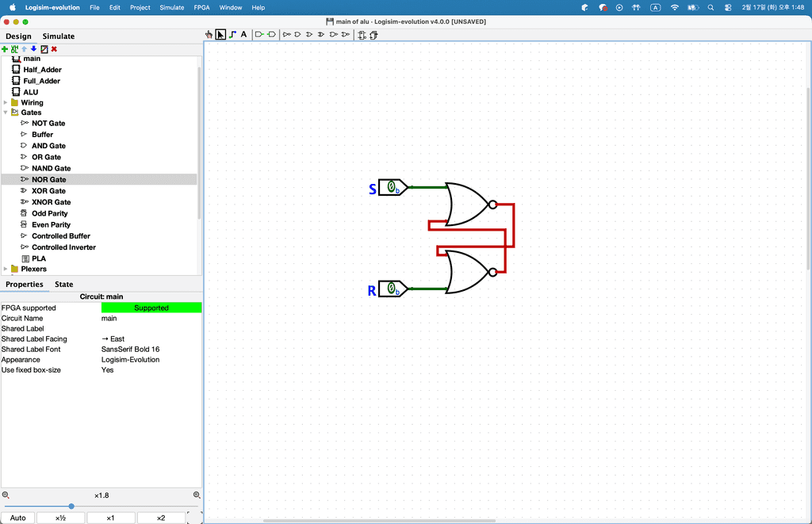Screen dimensions: 812x524
Task: Select the Poke tool hand icon
Action: coord(209,35)
